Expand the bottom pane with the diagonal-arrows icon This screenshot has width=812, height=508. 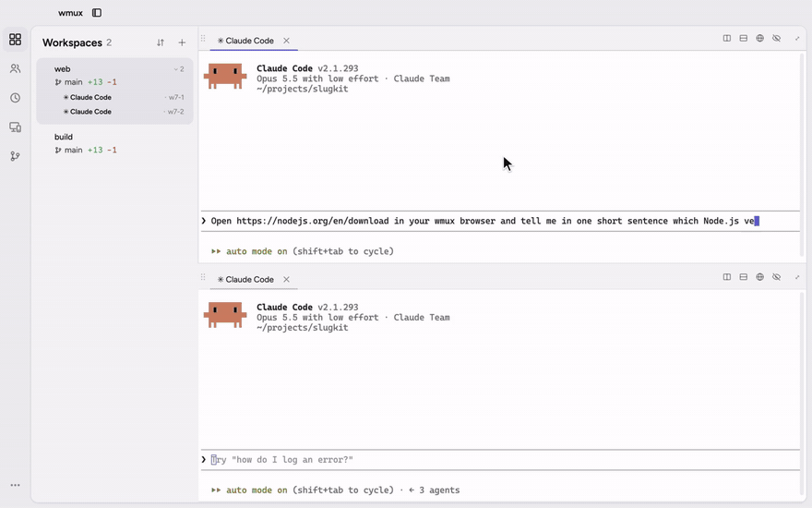click(797, 277)
